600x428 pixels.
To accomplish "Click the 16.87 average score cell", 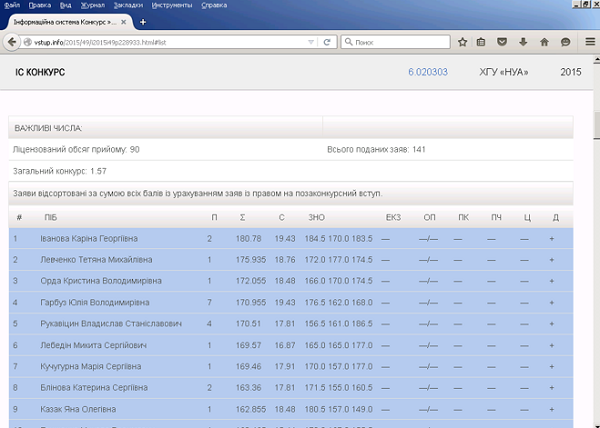I will click(x=285, y=345).
